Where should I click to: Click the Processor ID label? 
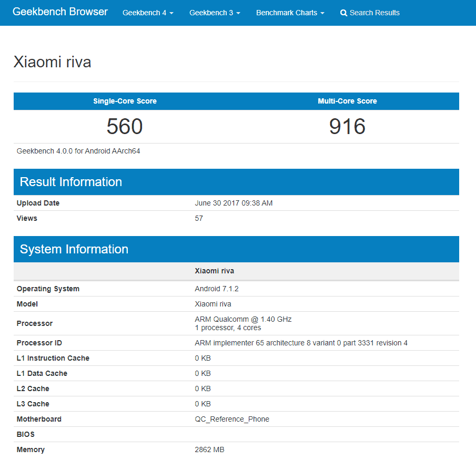(x=39, y=343)
